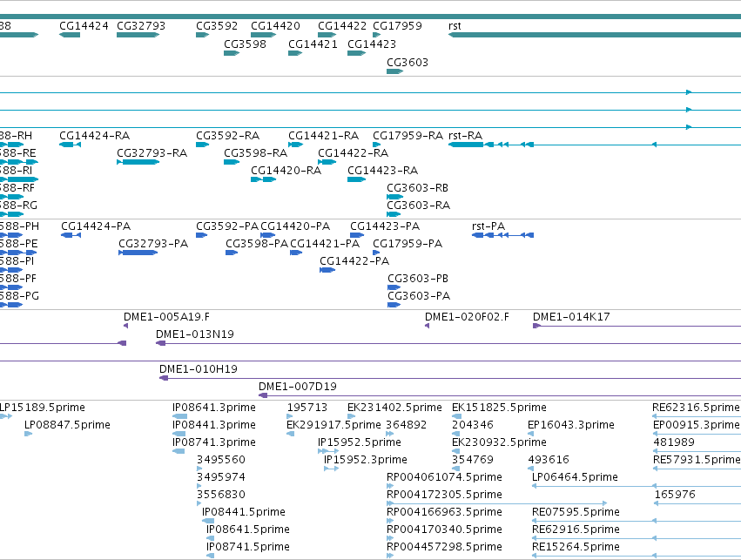Select EST LP15189.5prime
This screenshot has height=560, width=741.
[43, 408]
